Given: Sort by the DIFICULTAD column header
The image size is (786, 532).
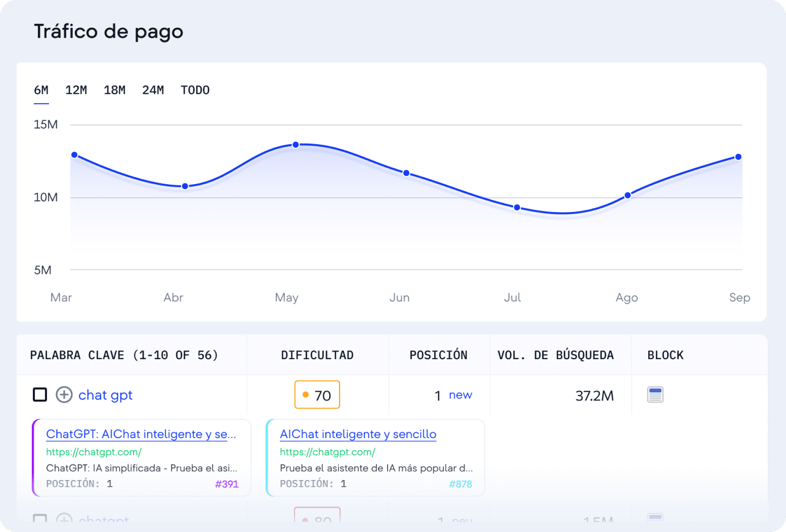Looking at the screenshot, I should 317,355.
